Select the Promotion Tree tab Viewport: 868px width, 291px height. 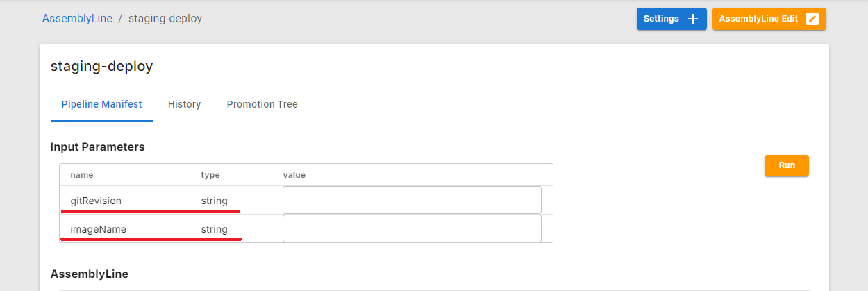pyautogui.click(x=262, y=104)
